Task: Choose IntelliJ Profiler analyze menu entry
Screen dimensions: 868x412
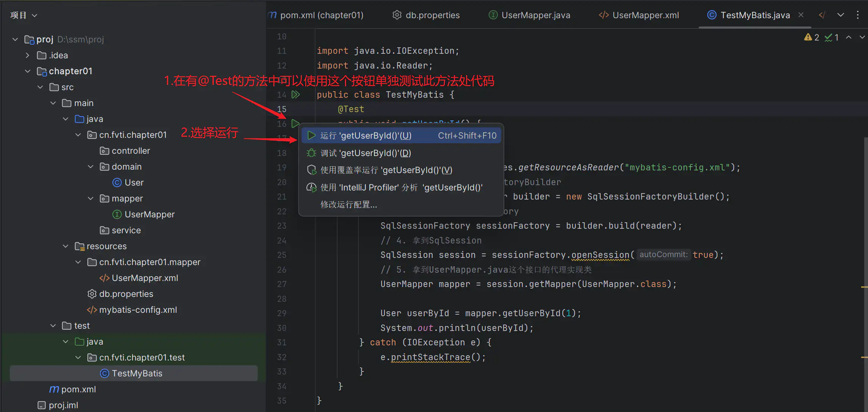Action: point(401,187)
